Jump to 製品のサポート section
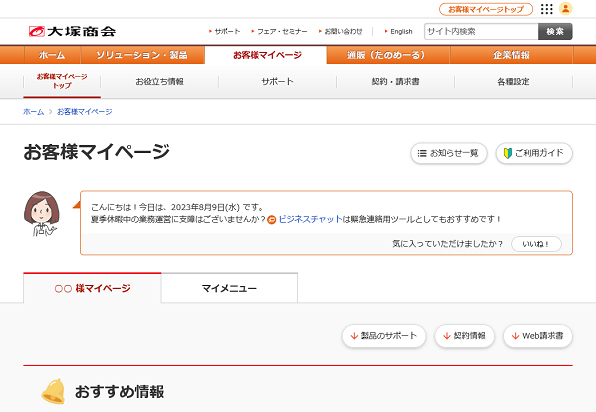Viewport: 596px width, 412px height. [x=384, y=336]
